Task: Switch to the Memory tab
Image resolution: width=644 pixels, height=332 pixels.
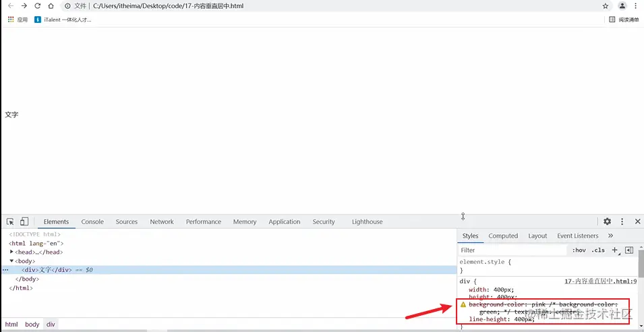Action: coord(245,221)
